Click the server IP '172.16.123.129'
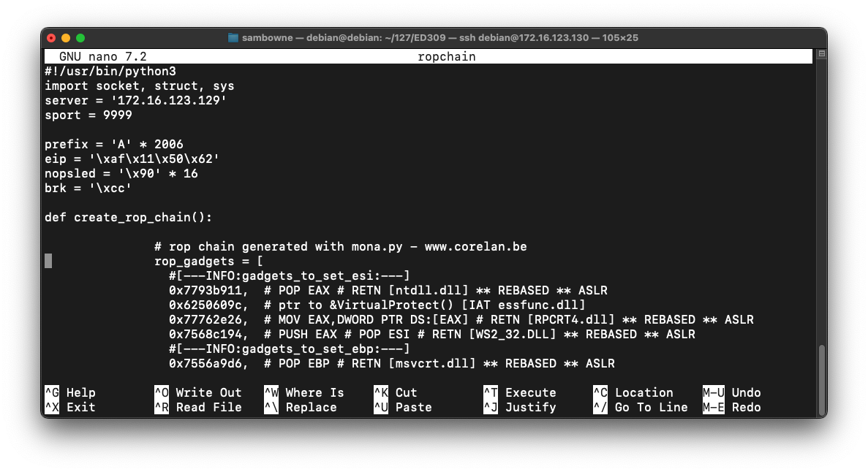868x472 pixels. click(x=169, y=101)
